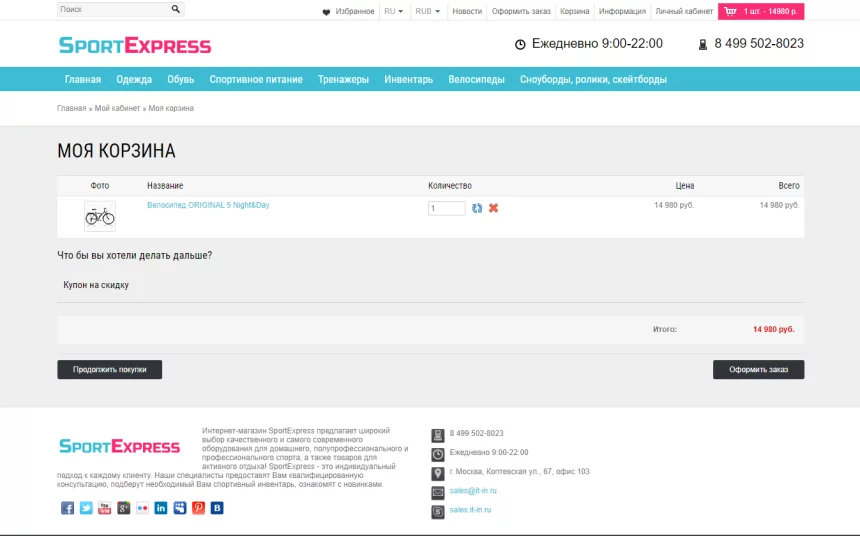Screen dimensions: 860x536
Task: Click the Pinterest footer icon
Action: (198, 508)
